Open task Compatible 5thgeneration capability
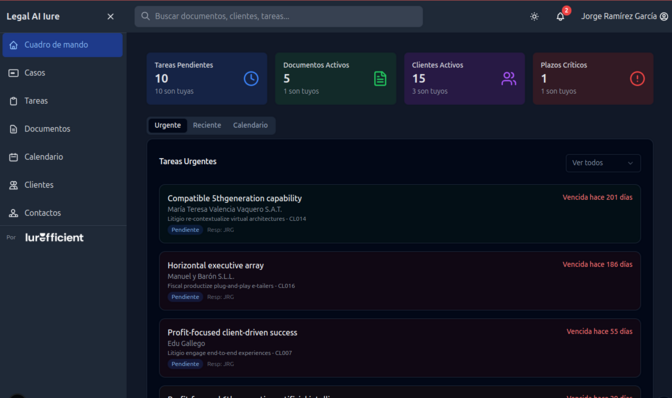672x398 pixels. click(x=400, y=214)
